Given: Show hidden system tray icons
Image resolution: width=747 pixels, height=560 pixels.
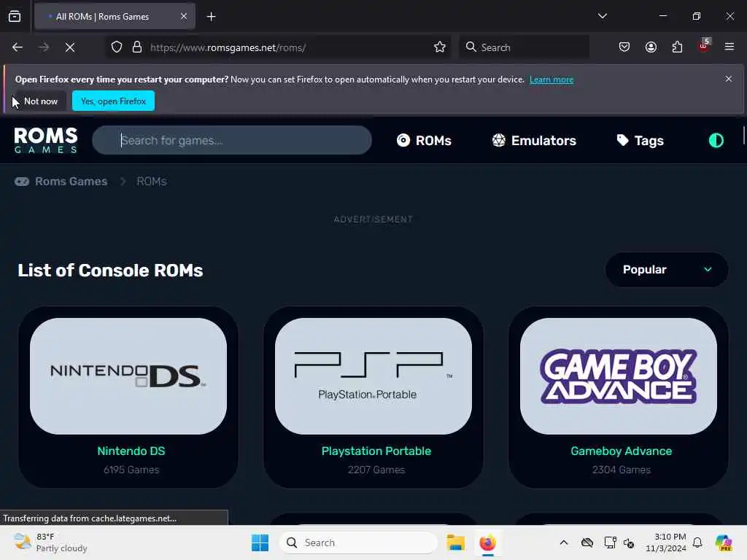Looking at the screenshot, I should pos(564,542).
